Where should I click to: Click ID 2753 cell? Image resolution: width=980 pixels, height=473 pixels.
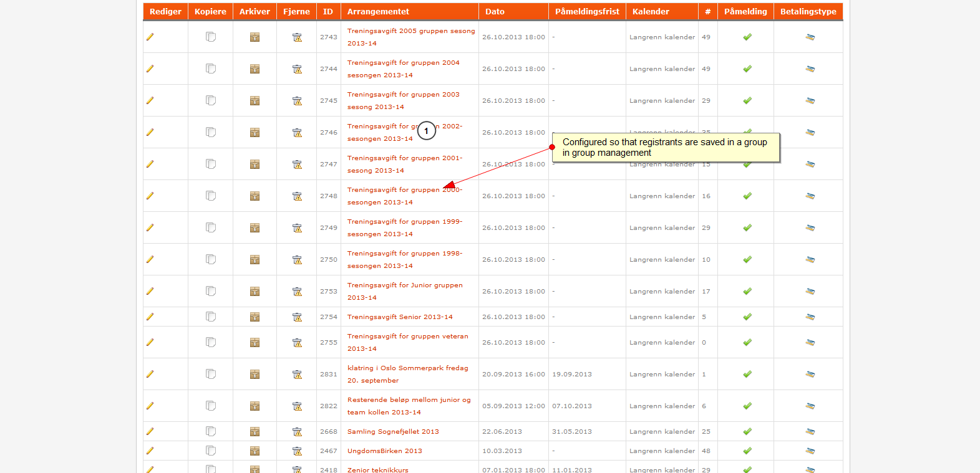tap(329, 291)
